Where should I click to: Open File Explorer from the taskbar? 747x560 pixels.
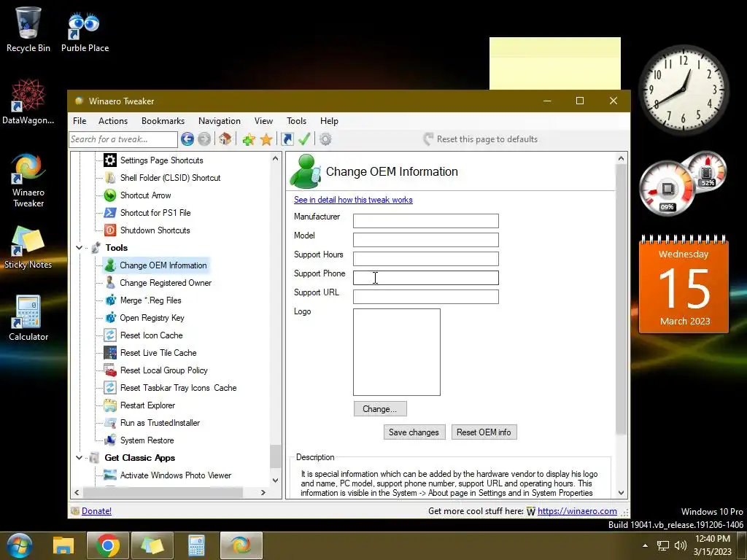[63, 545]
